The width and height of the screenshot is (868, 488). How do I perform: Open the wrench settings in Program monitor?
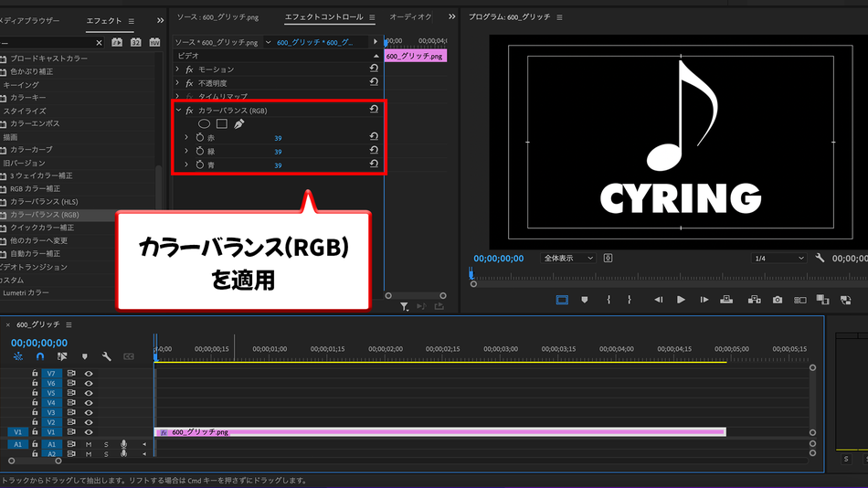tap(820, 258)
